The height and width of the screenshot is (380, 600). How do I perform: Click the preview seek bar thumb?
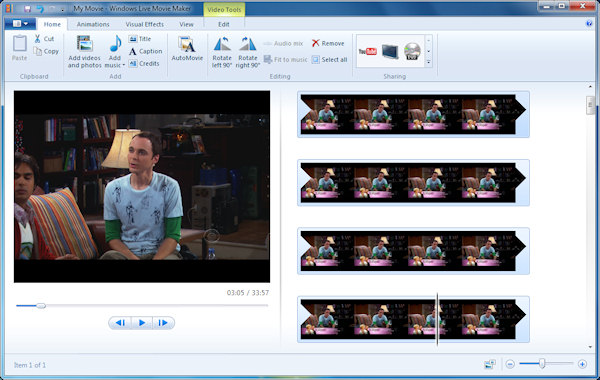coord(41,305)
